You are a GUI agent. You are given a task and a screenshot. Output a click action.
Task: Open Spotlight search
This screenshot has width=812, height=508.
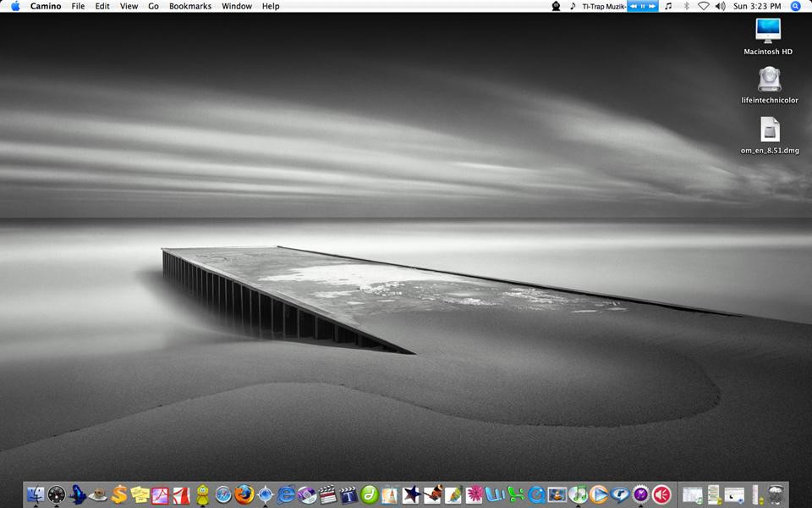pos(796,6)
